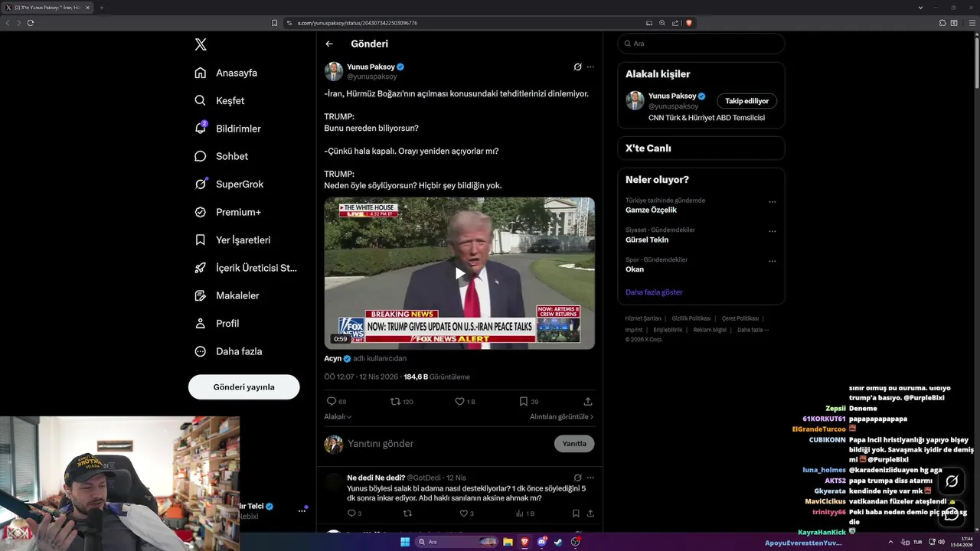Click Yanıtla reply button

574,444
